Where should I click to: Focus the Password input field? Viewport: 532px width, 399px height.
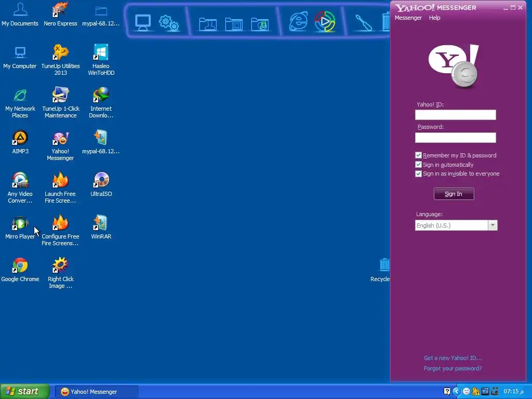pos(455,137)
